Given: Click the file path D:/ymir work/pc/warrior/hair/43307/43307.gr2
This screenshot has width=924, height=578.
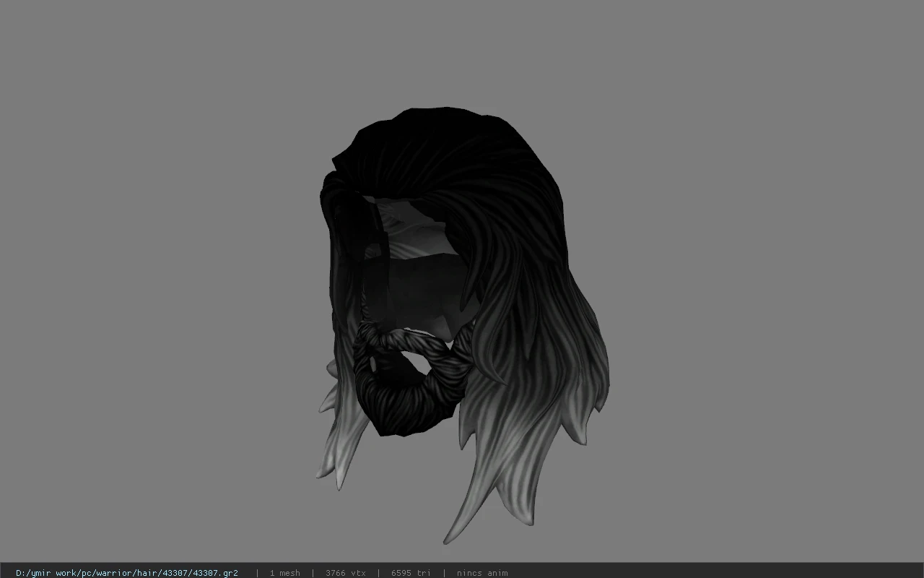Looking at the screenshot, I should pyautogui.click(x=127, y=573).
